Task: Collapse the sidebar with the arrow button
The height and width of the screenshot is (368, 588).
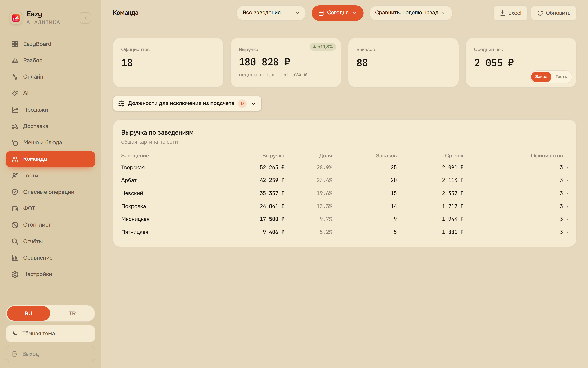Action: point(85,18)
